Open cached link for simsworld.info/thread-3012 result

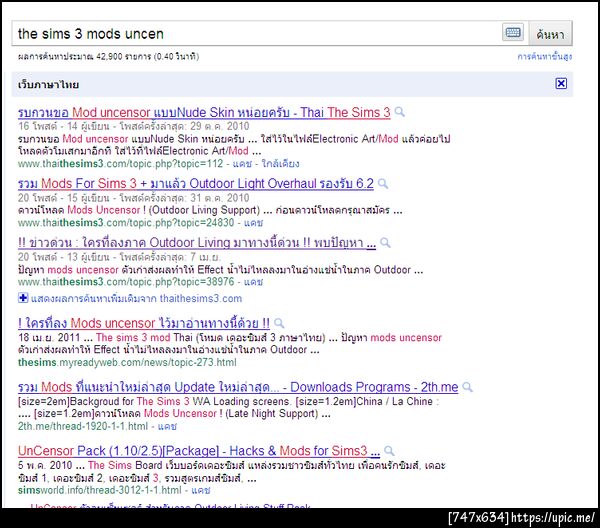click(x=201, y=490)
